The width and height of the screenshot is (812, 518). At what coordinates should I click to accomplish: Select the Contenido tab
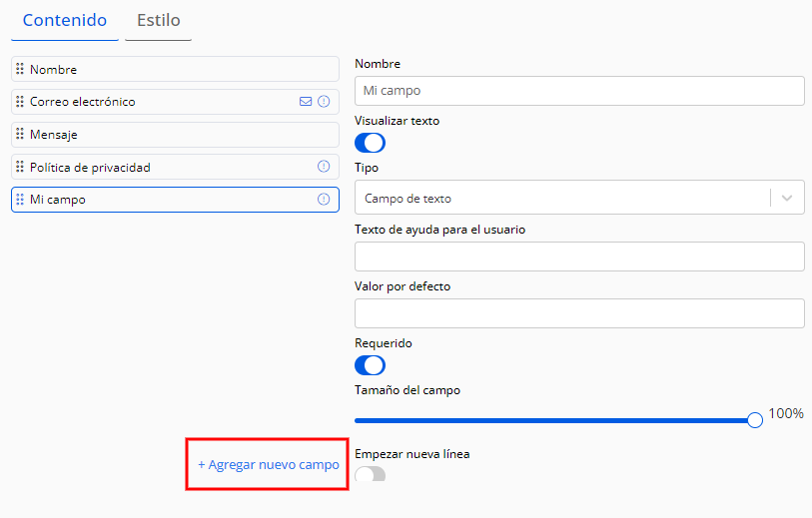tap(65, 21)
